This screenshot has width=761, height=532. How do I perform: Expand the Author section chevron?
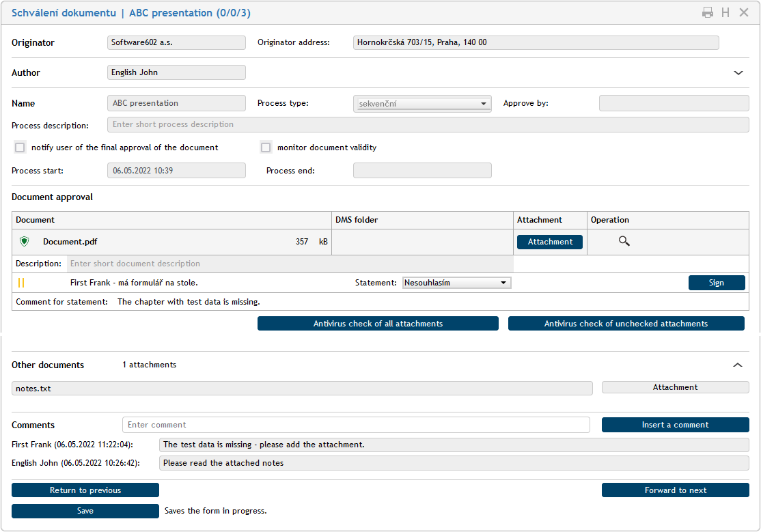738,73
